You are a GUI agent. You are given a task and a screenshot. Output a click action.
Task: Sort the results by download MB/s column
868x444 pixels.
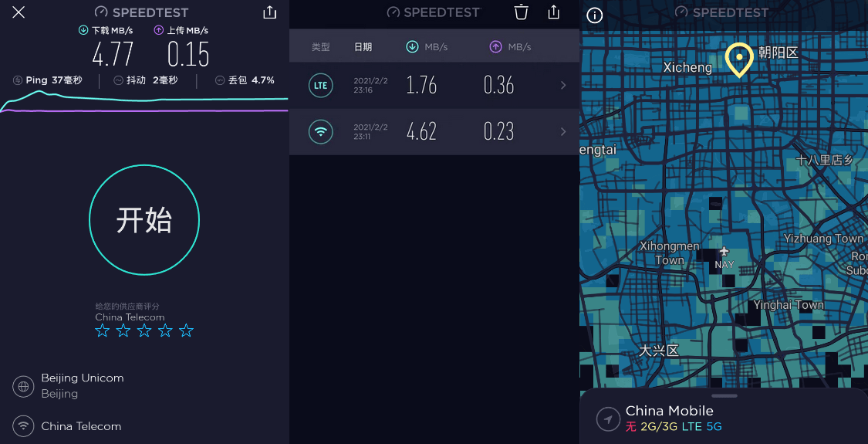tap(427, 47)
